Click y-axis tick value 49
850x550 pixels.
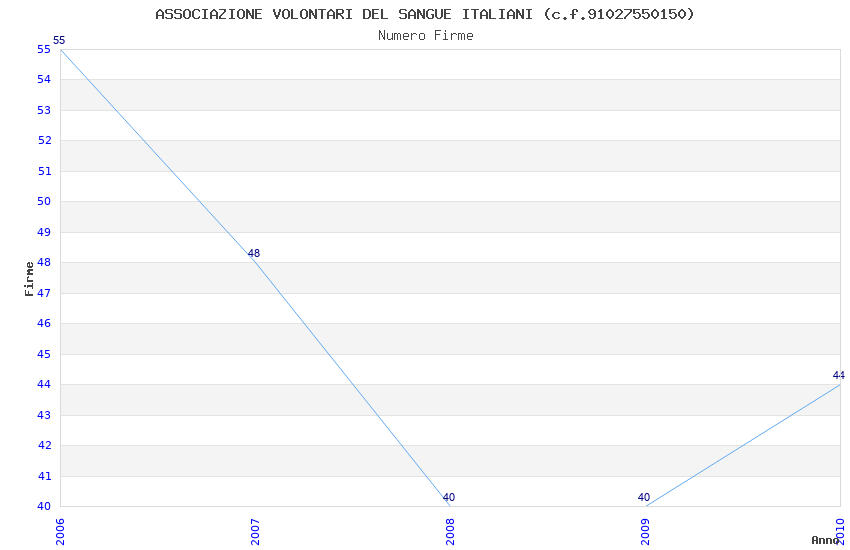coord(44,232)
